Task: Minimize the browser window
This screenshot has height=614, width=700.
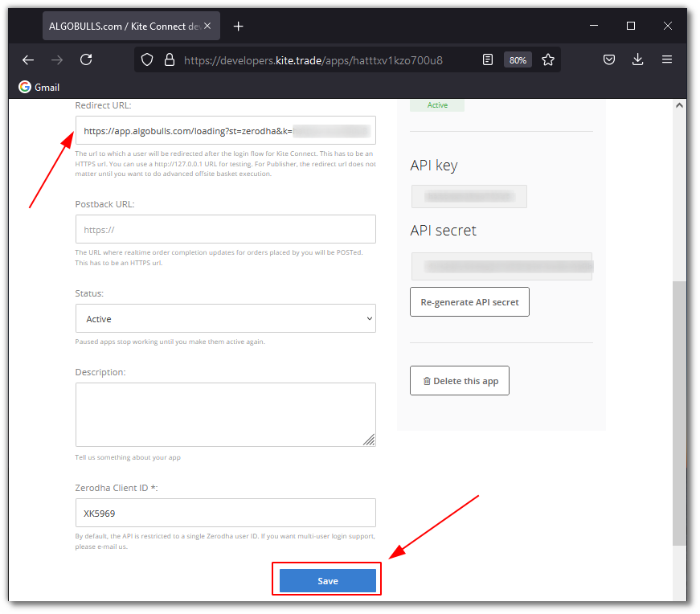Action: pyautogui.click(x=594, y=26)
